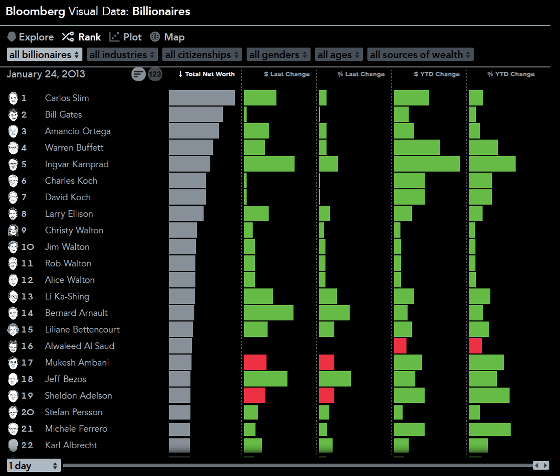Click Amancio Ortega's portrait icon
Image resolution: width=560 pixels, height=476 pixels.
[x=13, y=131]
